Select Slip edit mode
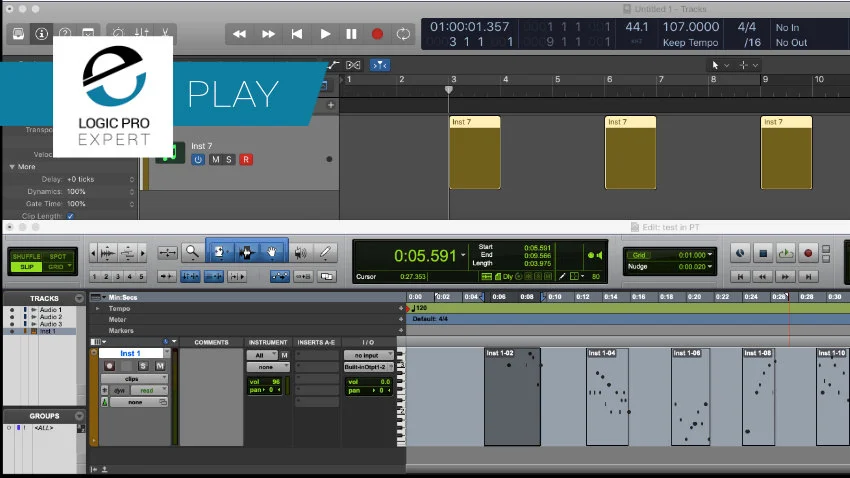 pyautogui.click(x=27, y=267)
